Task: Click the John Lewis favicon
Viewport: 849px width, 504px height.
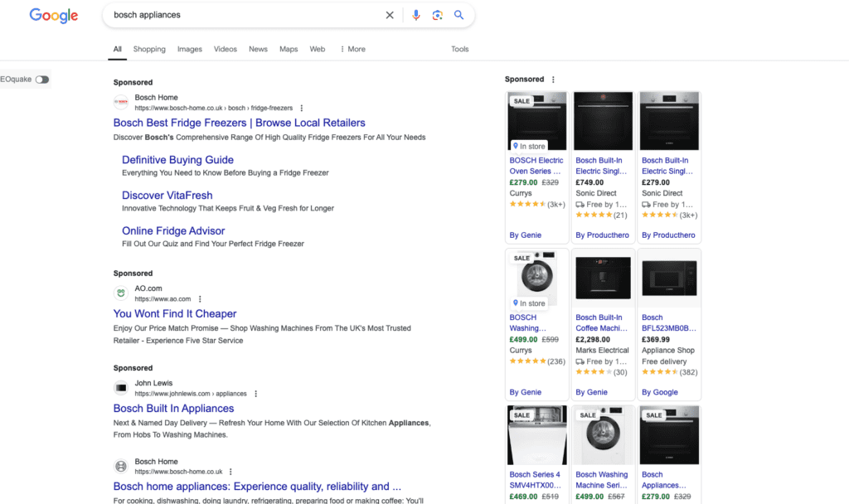Action: pyautogui.click(x=121, y=388)
